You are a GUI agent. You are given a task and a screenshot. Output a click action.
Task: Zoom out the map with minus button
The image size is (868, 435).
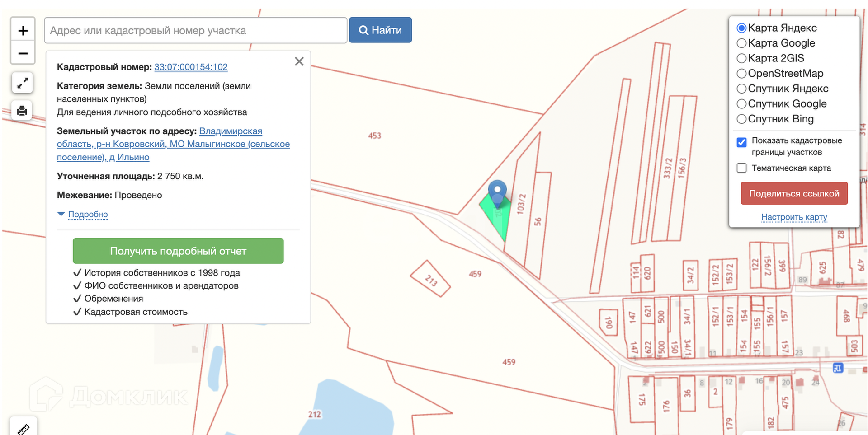[23, 53]
